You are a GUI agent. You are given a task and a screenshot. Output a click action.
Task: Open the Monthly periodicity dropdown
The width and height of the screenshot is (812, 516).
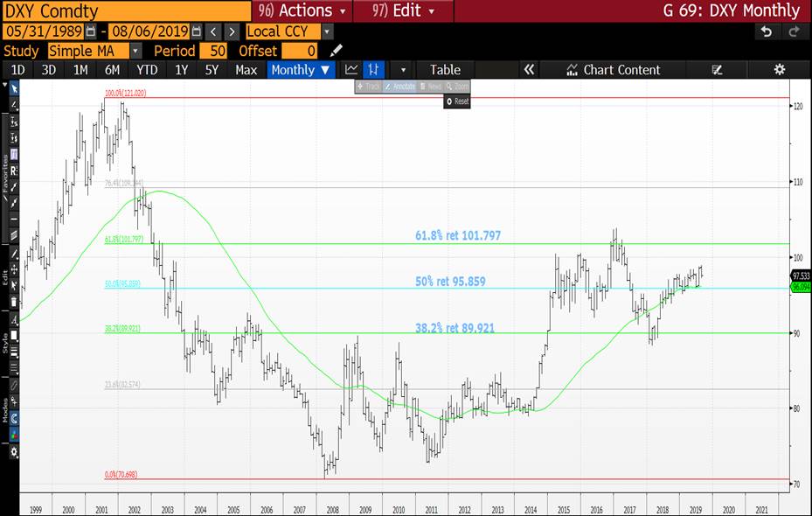pos(301,69)
